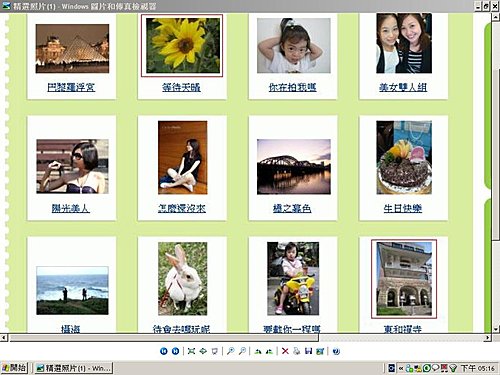Select the Louvre pyramid night photo thumbnail
Viewport: 500px width, 375px height.
[x=72, y=48]
